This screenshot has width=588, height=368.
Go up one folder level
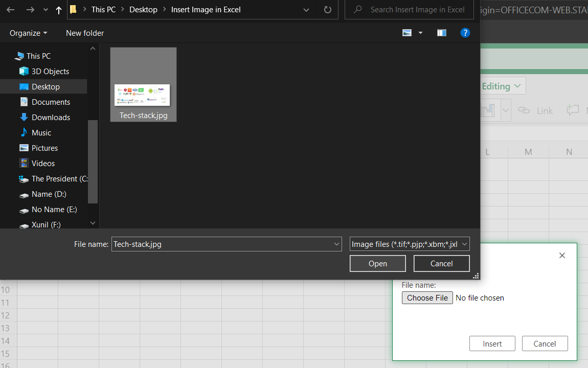58,10
